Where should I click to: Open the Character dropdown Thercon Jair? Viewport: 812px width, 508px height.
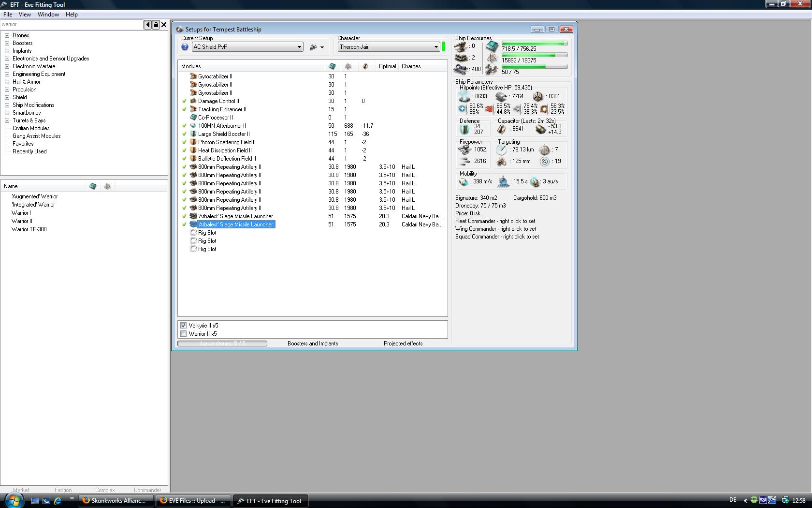[x=389, y=47]
